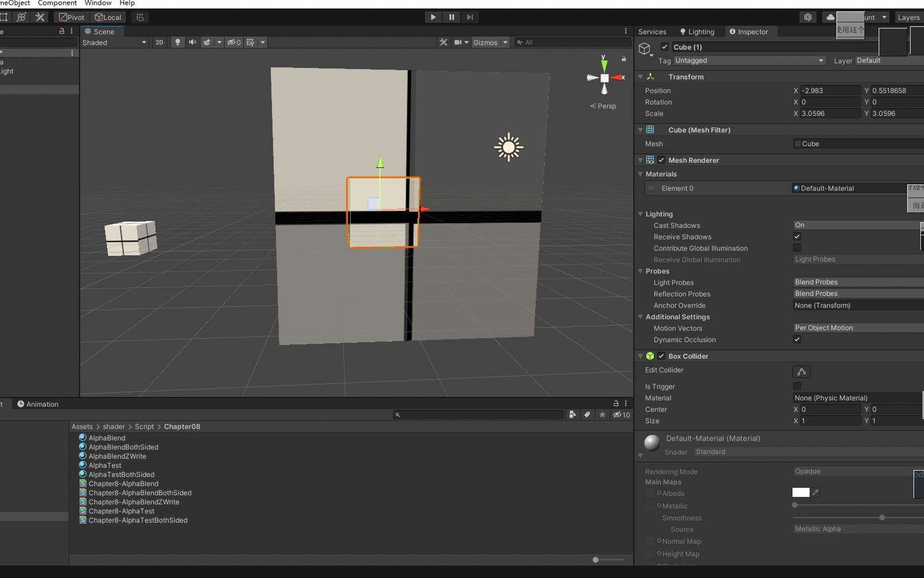Viewport: 924px width, 578px height.
Task: Click Project search by type icon
Action: pyautogui.click(x=572, y=415)
